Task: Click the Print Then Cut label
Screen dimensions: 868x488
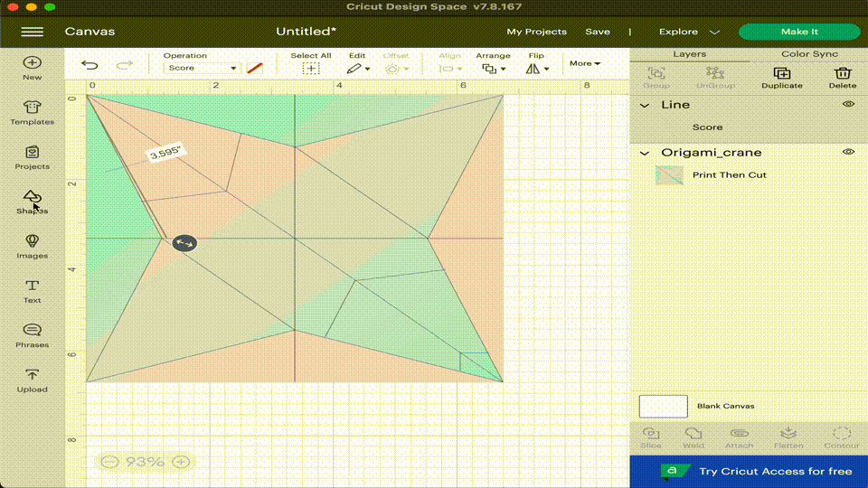Action: [729, 174]
